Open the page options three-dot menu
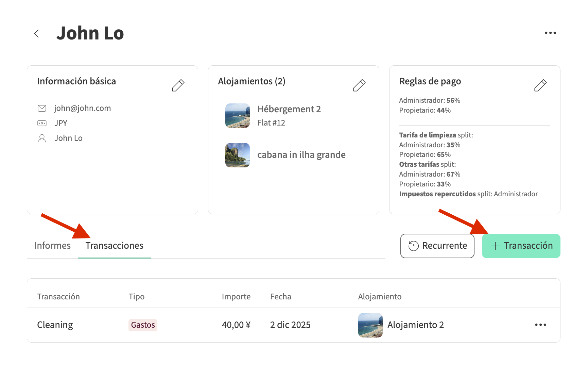Screen dimensions: 588x379 pyautogui.click(x=550, y=33)
